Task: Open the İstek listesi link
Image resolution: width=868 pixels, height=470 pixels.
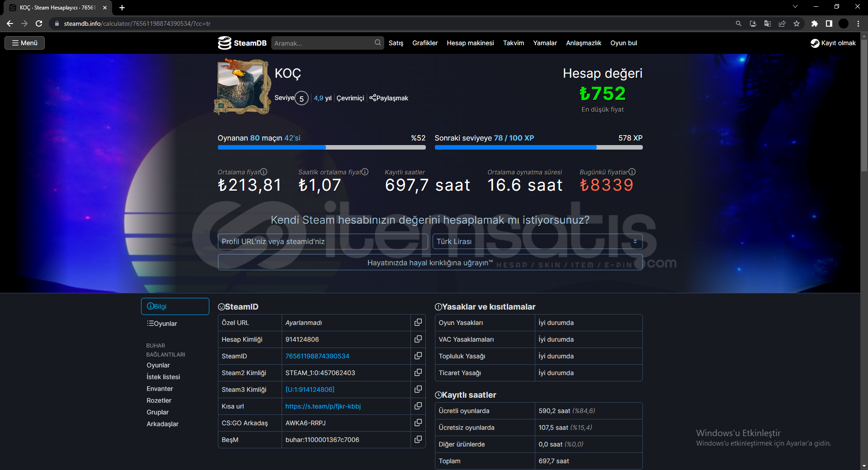Action: click(x=163, y=377)
